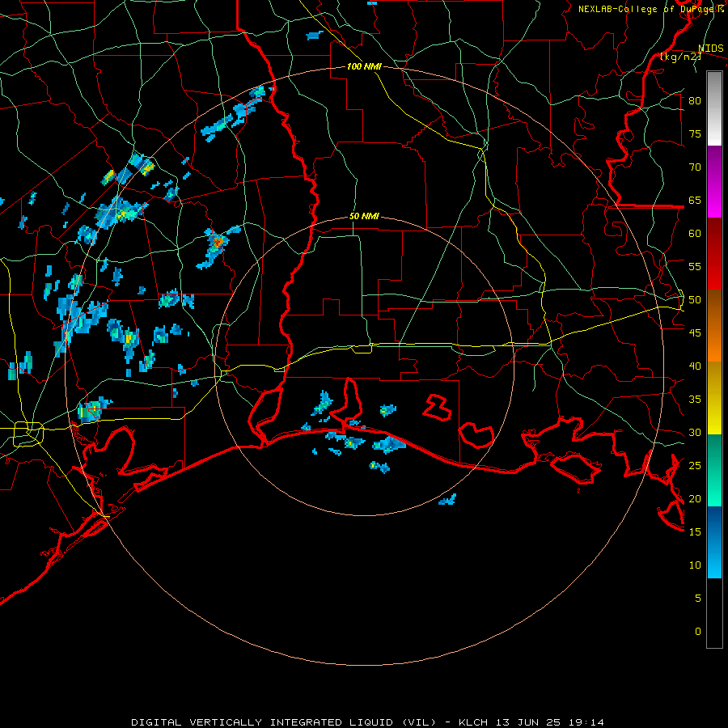This screenshot has width=728, height=728.
Task: Click the "35" value on the VIL scale
Action: click(695, 400)
